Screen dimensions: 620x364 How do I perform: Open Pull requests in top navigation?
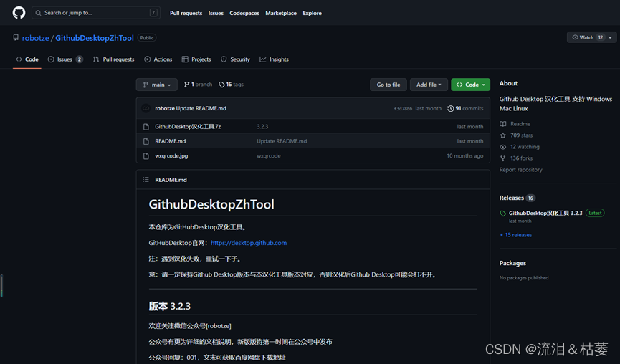tap(186, 13)
